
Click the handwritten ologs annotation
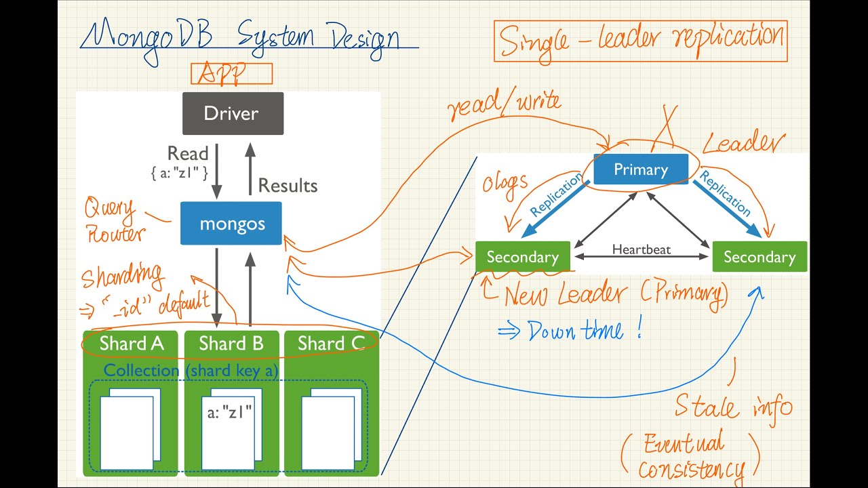click(505, 183)
